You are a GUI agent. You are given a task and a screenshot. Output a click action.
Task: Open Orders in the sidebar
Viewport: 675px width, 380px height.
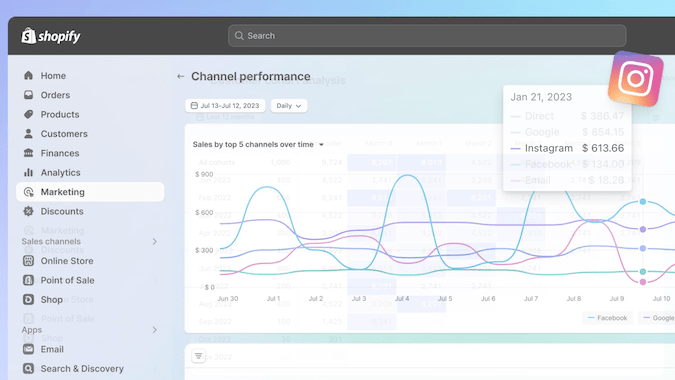point(55,95)
